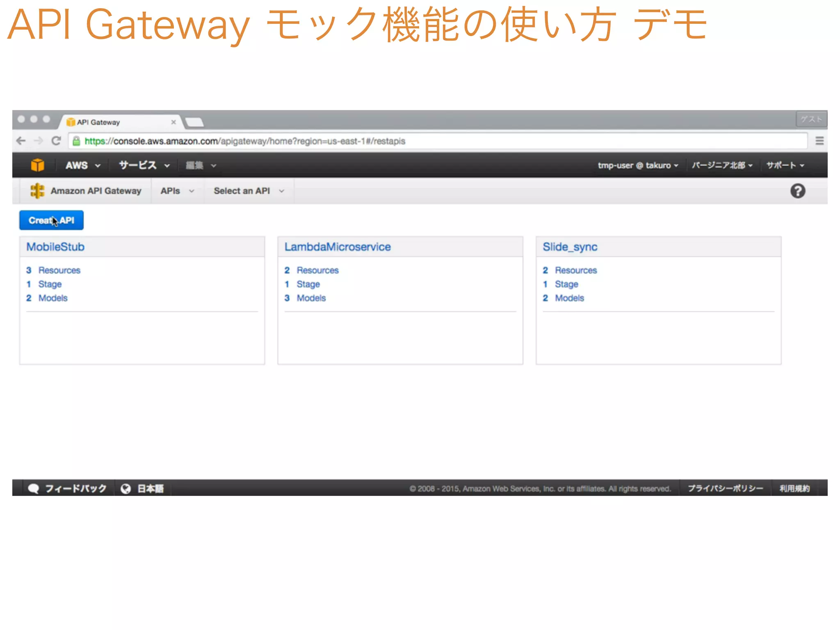The image size is (840, 630).
Task: Click the browser forward arrow
Action: click(x=39, y=141)
